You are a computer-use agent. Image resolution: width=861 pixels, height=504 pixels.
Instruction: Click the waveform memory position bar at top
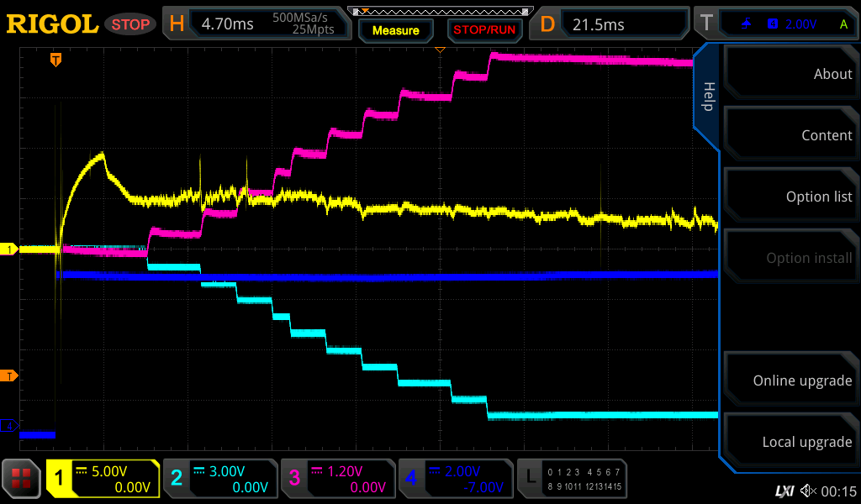tap(440, 12)
